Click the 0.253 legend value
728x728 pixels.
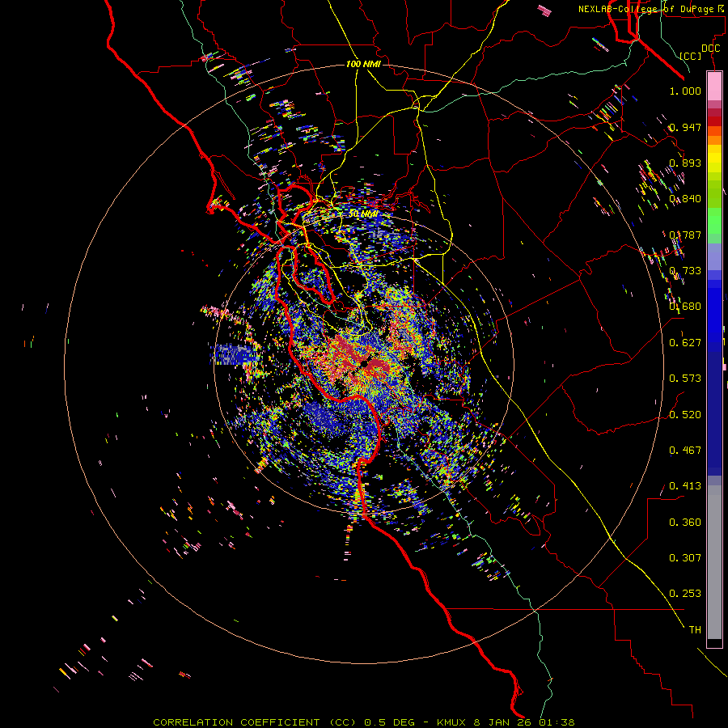pos(685,594)
